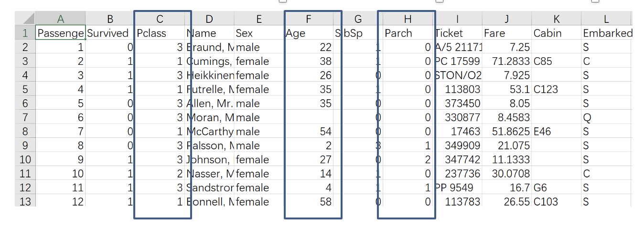The height and width of the screenshot is (228, 644).
Task: Select column L header
Action: point(606,19)
